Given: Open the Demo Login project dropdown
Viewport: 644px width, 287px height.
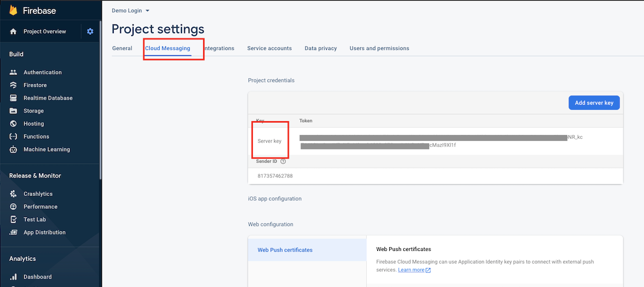Looking at the screenshot, I should click(130, 11).
